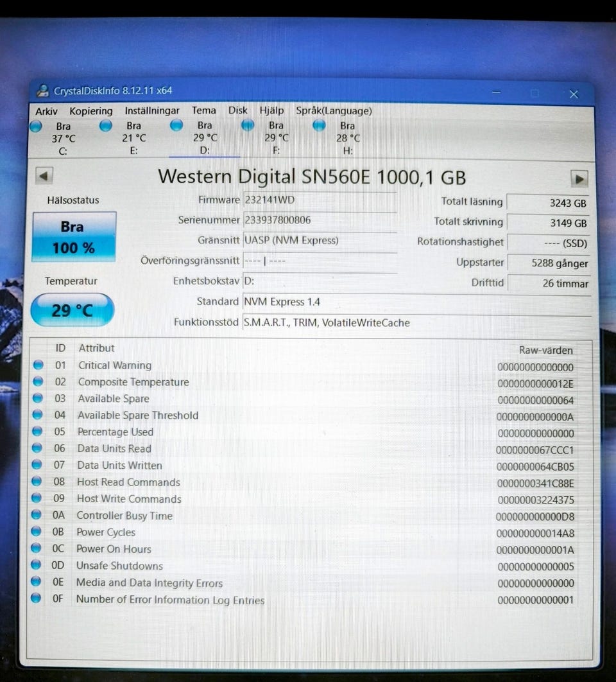Viewport: 616px width, 682px height.
Task: Select the Percentage Used attribute text
Action: (x=116, y=432)
